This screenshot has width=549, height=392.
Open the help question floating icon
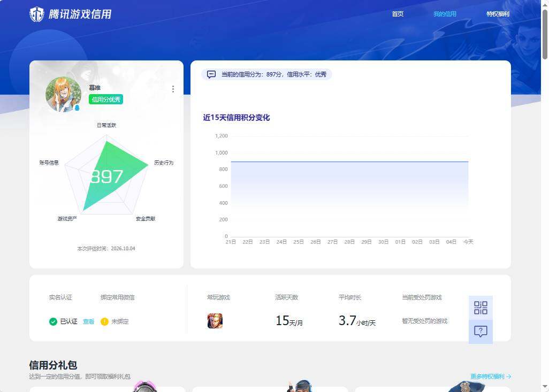481,332
